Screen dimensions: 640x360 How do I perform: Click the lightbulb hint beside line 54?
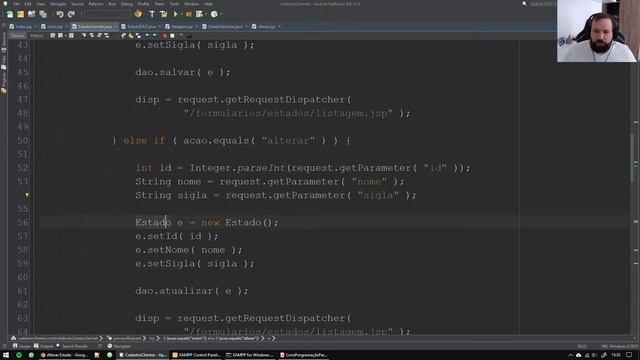pos(27,195)
